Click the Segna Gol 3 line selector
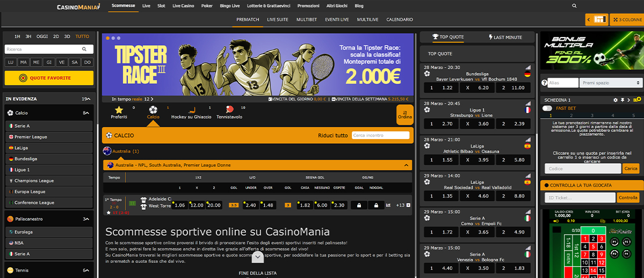 pos(288,205)
